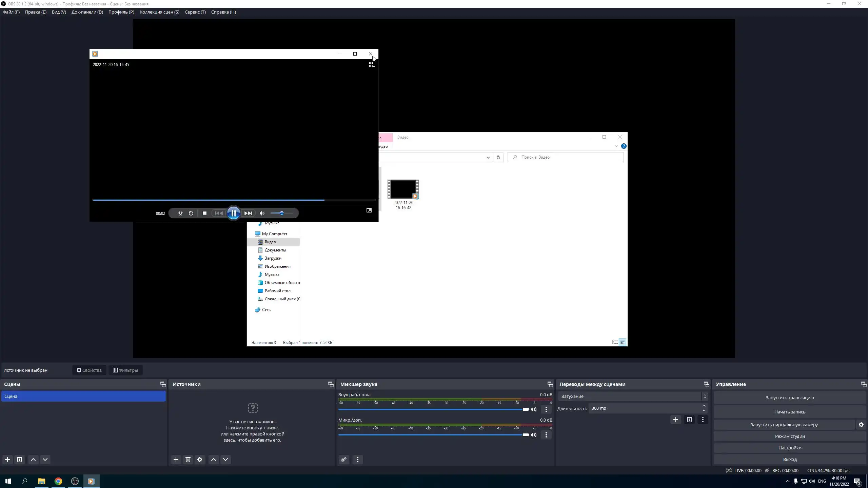
Task: Open advanced audio properties gears icon
Action: coord(344,460)
